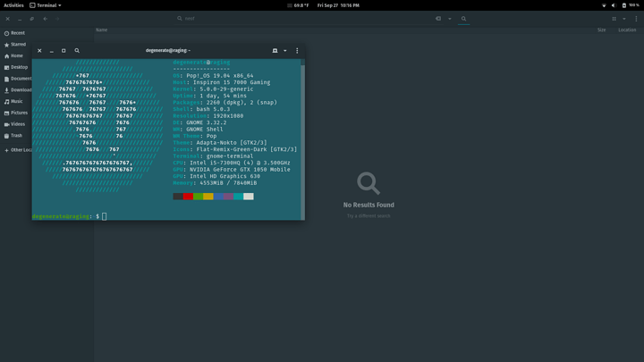The width and height of the screenshot is (644, 362).
Task: Open a new tab in Terminal
Action: coord(275,50)
